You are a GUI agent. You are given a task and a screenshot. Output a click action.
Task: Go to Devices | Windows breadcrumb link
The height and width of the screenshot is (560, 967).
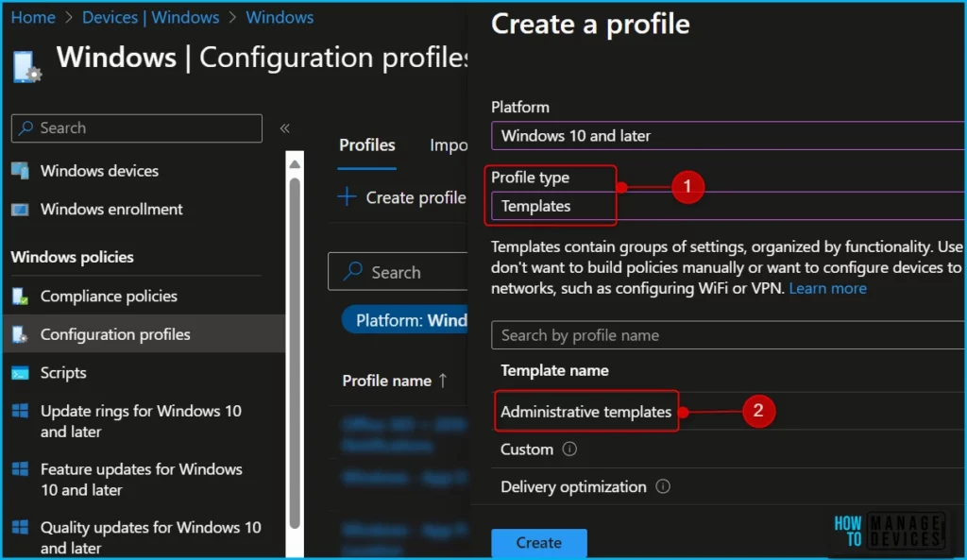coord(150,17)
